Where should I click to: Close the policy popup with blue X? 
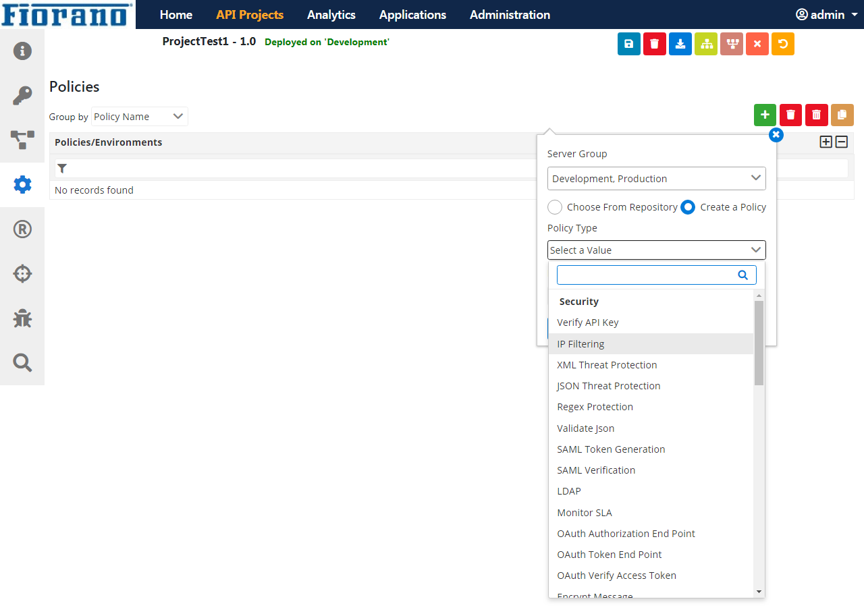[x=776, y=135]
